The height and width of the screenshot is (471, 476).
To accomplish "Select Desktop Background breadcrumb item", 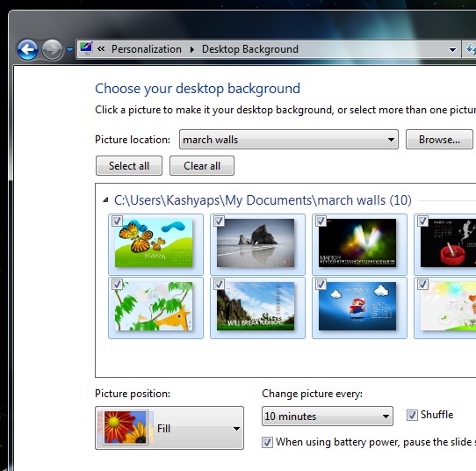I will [250, 49].
